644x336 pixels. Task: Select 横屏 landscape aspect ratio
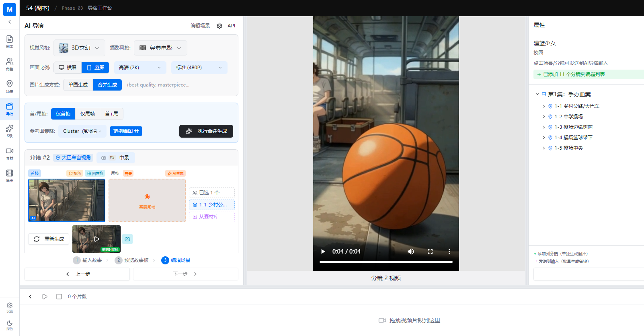click(68, 68)
